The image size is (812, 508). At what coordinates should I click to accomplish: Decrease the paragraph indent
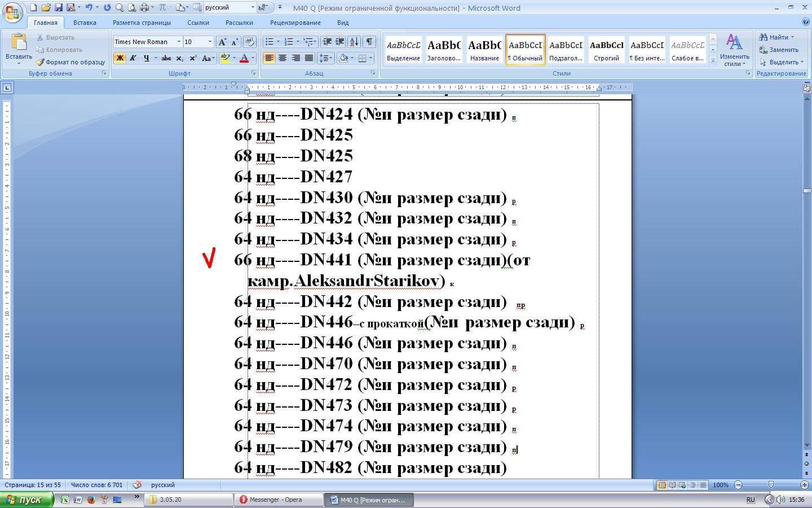coord(327,42)
